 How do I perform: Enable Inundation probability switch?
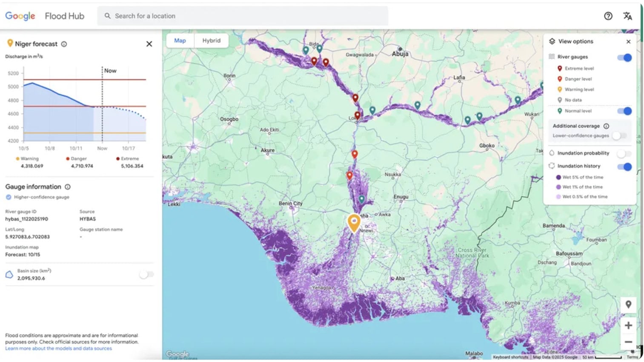[x=624, y=153]
